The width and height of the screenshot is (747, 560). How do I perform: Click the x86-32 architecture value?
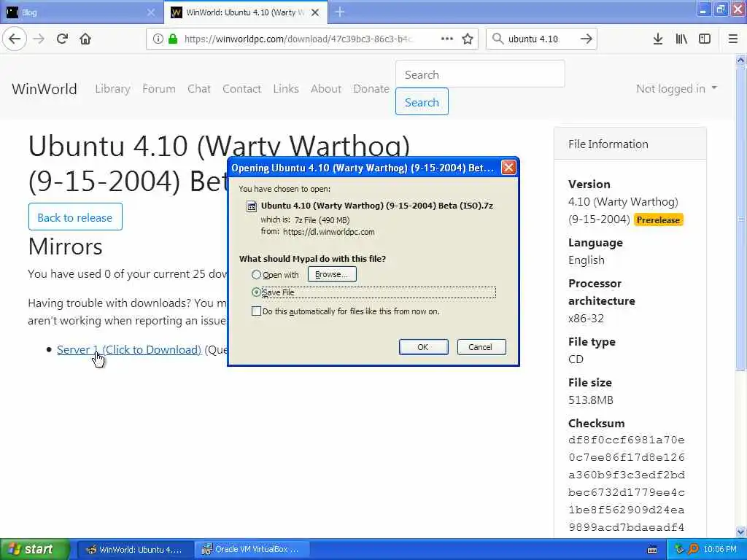coord(586,319)
